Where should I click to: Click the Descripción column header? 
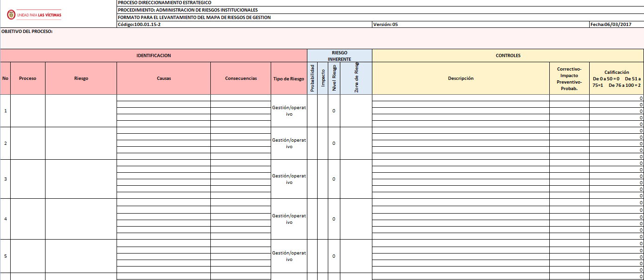click(461, 78)
